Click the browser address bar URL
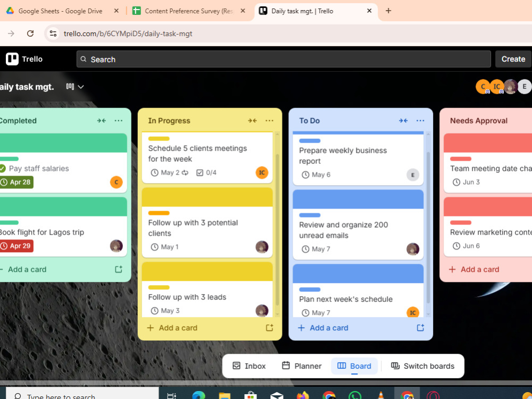532x399 pixels. pyautogui.click(x=128, y=34)
